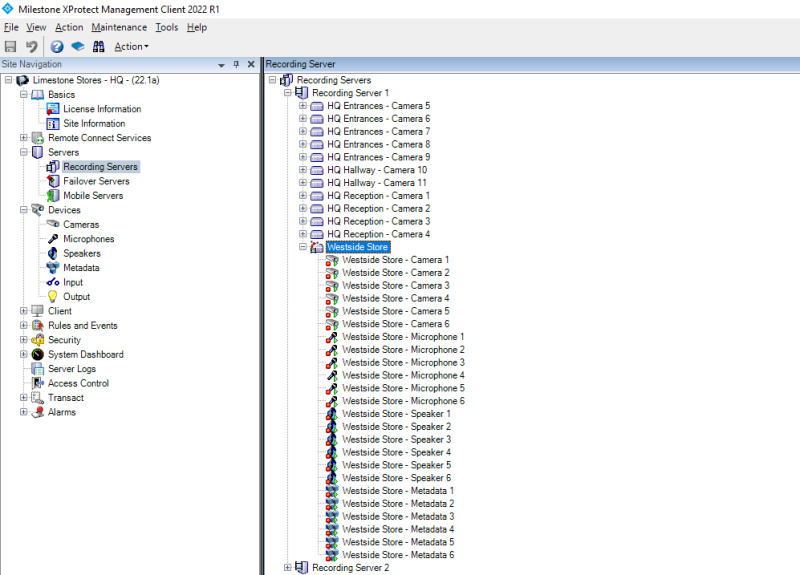Viewport: 800px width, 575px height.
Task: Click the Input device icon
Action: (x=53, y=282)
